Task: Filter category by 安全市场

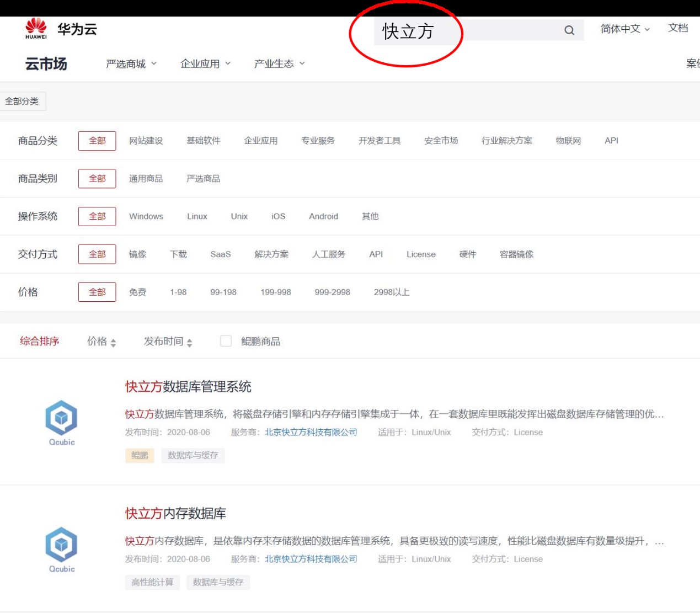Action: pos(441,141)
